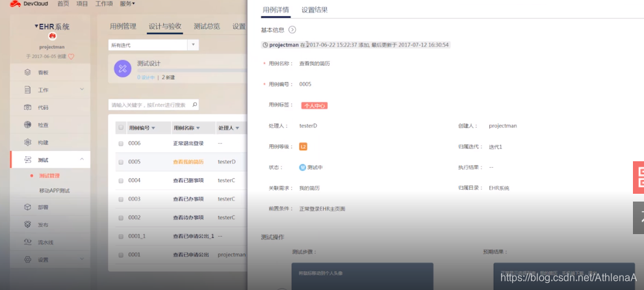Open case 查看我的简历 link
The width and height of the screenshot is (644, 290).
point(188,162)
